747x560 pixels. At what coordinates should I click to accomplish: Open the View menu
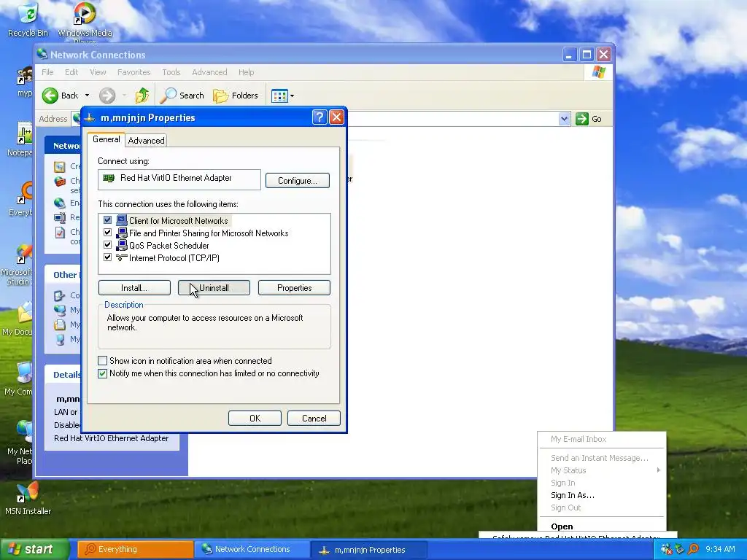[98, 72]
